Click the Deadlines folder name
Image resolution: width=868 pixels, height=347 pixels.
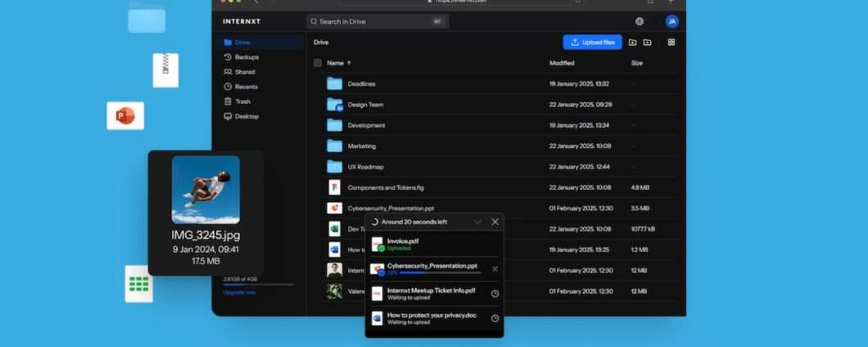361,84
